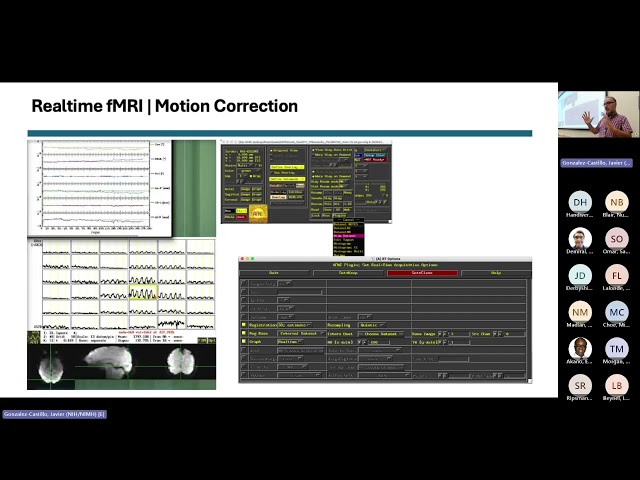Screen dimensions: 640x480
Task: Click the Gonzalez-Castillo name label under video
Action: [x=596, y=163]
